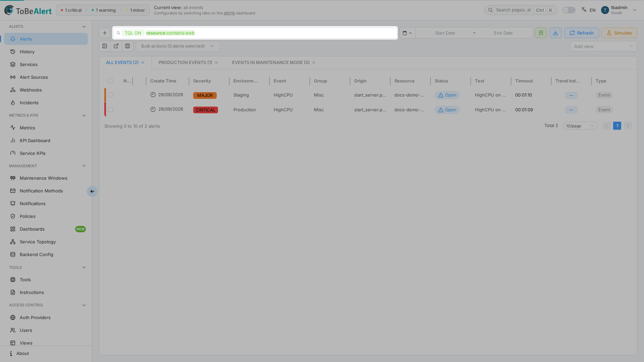Open the 10/page size dropdown
Viewport: 644px width, 362px height.
point(580,126)
